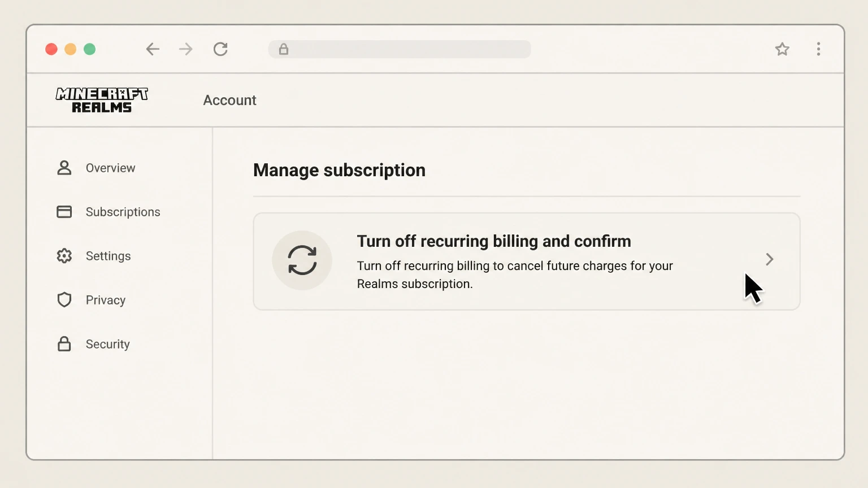Open the Privacy sidebar item
868x488 pixels.
pyautogui.click(x=105, y=300)
